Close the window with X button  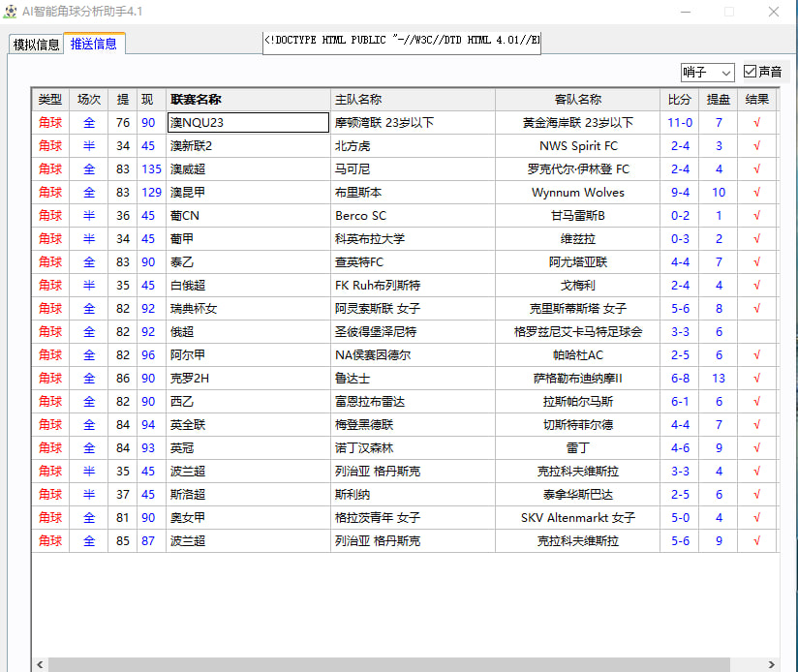[773, 13]
